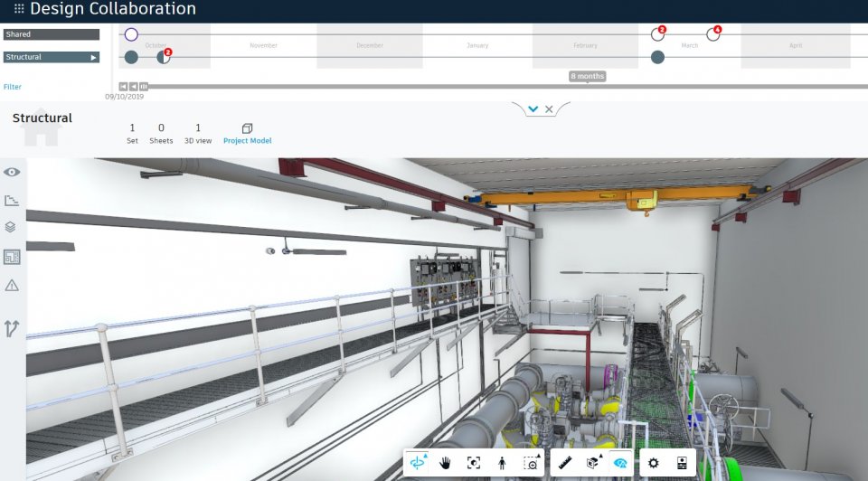Toggle the ghost hidden objects eye button
Screen dimensions: 868x481
coord(620,463)
